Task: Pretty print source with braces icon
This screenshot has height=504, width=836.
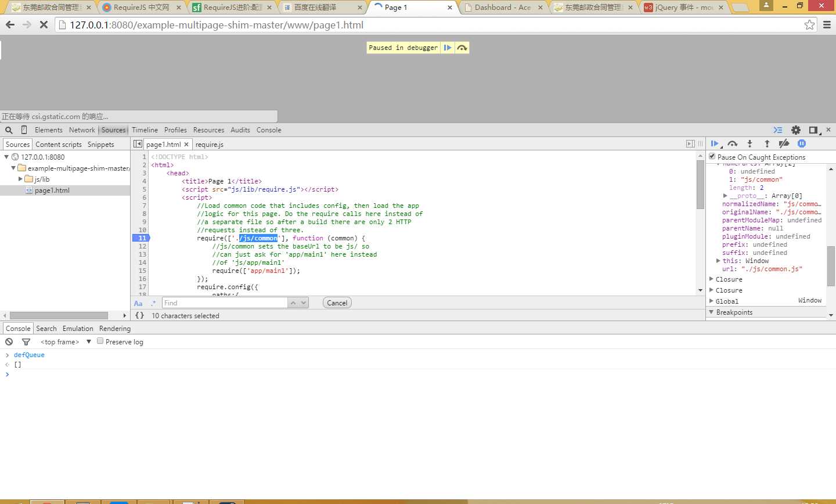Action: pos(139,315)
